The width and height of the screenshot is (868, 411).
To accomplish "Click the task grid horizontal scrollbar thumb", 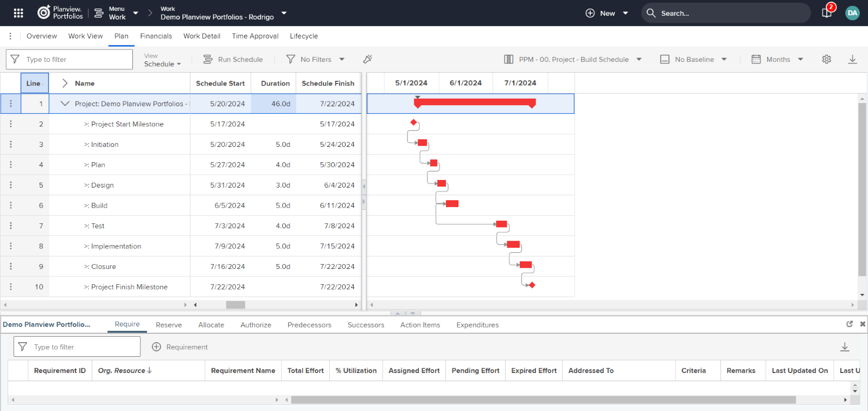I will [235, 305].
